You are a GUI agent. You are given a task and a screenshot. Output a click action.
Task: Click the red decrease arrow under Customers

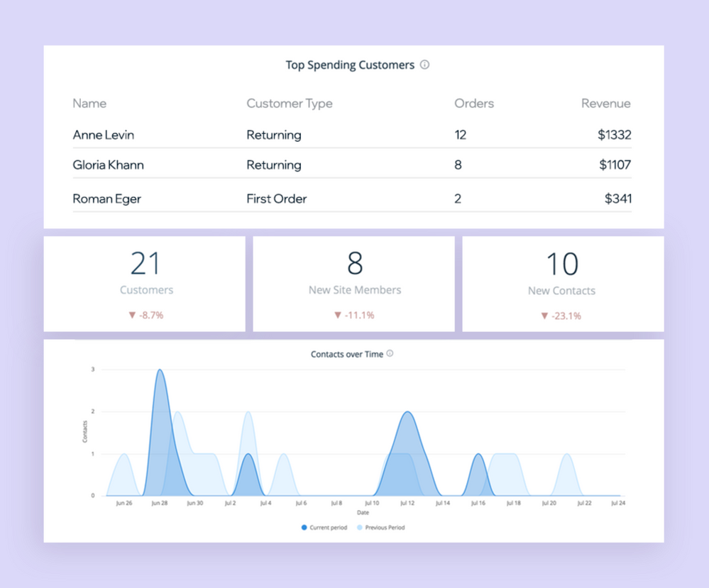(131, 315)
